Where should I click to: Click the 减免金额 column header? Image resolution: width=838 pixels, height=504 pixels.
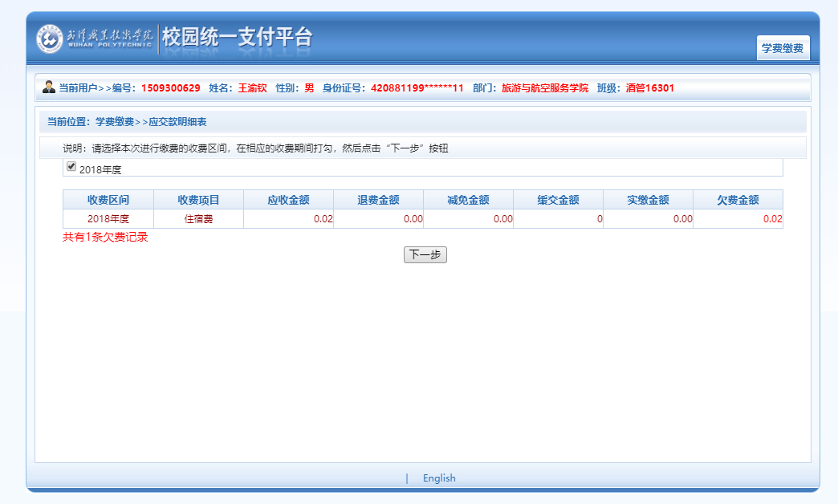(468, 200)
